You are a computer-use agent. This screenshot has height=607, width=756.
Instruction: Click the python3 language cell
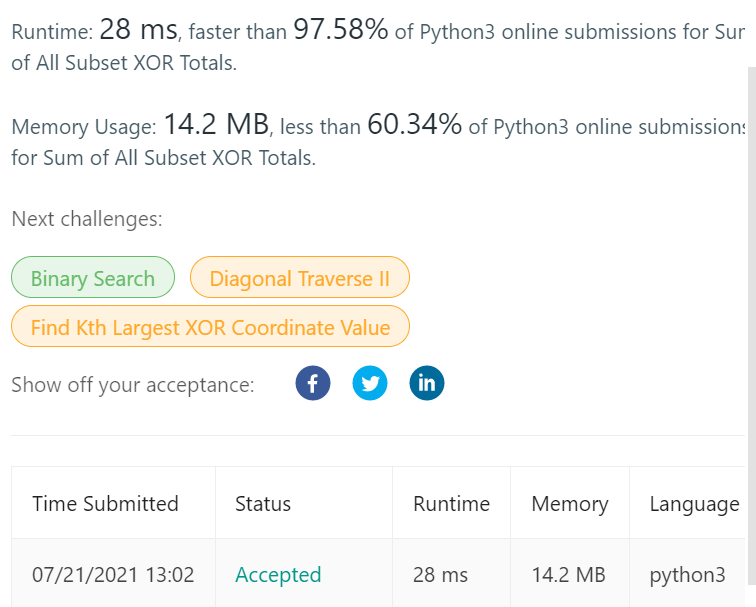click(688, 576)
